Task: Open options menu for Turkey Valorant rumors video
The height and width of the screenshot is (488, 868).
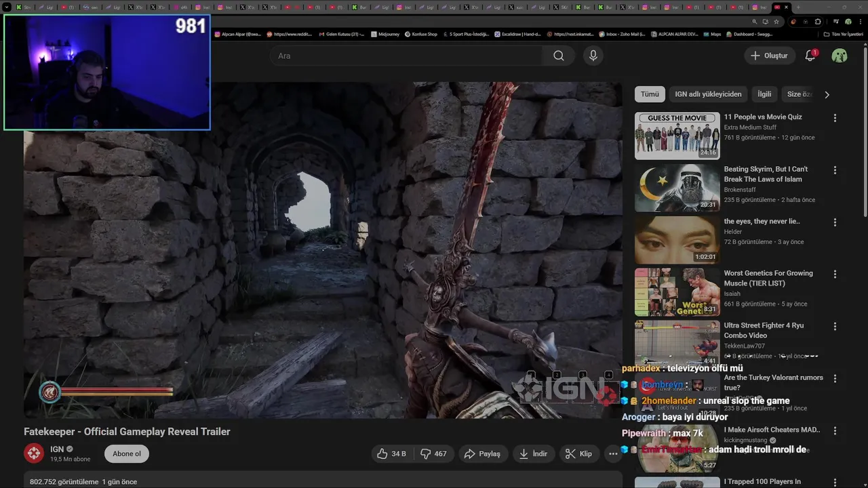Action: (835, 379)
